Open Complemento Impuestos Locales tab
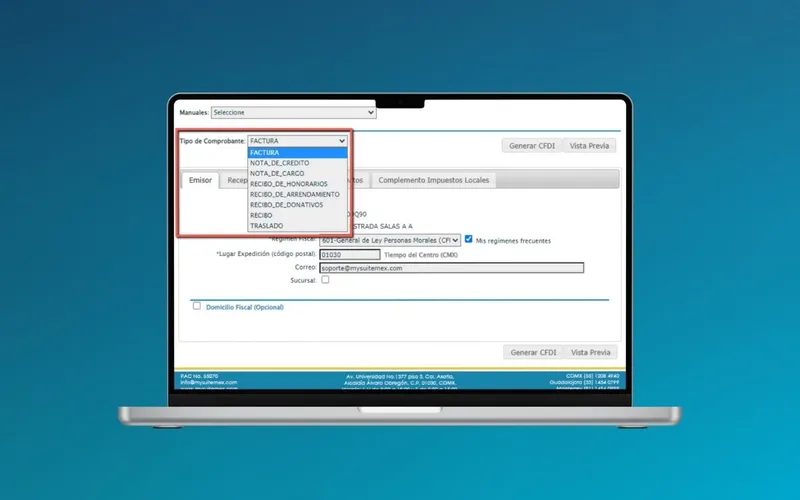Image resolution: width=800 pixels, height=500 pixels. pyautogui.click(x=434, y=180)
